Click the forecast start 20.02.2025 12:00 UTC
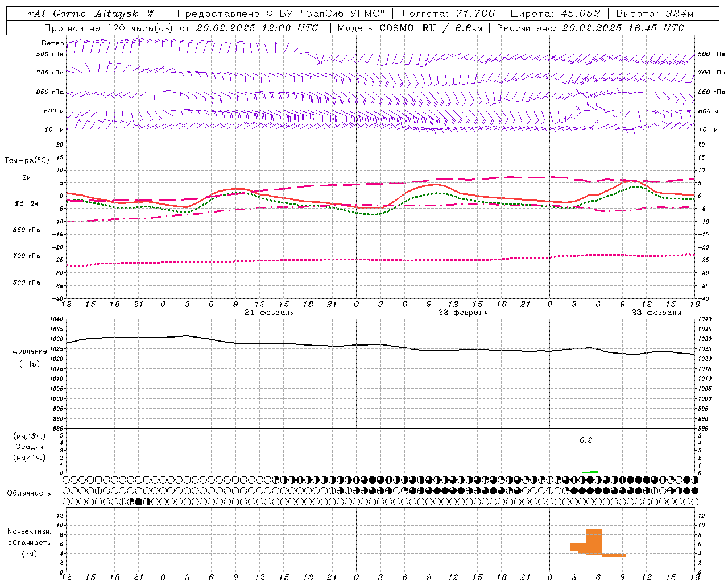This screenshot has height=582, width=728. tap(257, 28)
